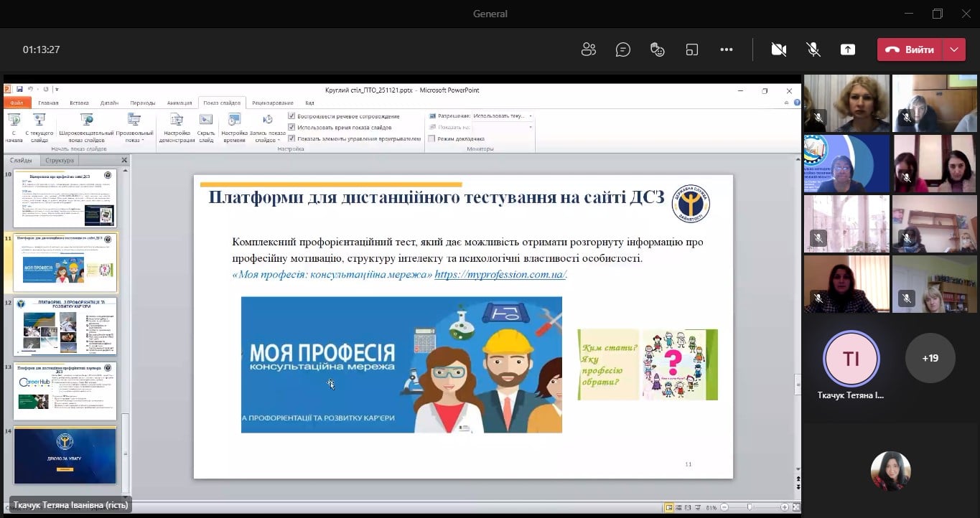Switch to Slide Sorter view

(x=678, y=507)
